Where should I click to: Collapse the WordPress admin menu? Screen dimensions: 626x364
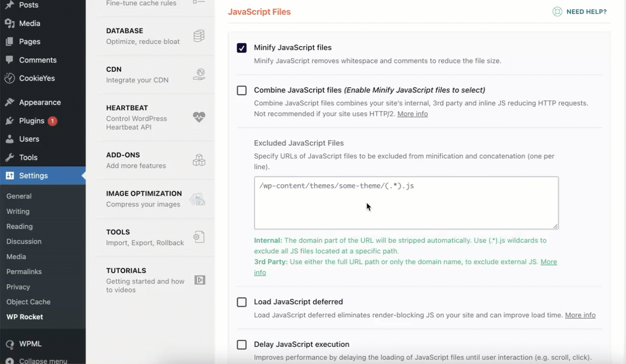tap(43, 360)
